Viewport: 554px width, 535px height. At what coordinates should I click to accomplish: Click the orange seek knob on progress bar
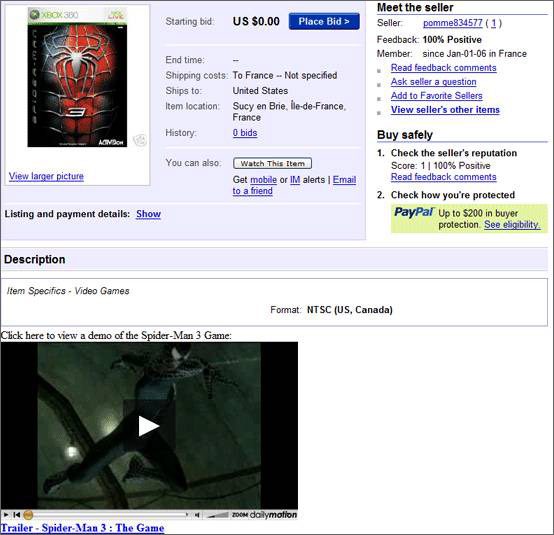coord(28,515)
